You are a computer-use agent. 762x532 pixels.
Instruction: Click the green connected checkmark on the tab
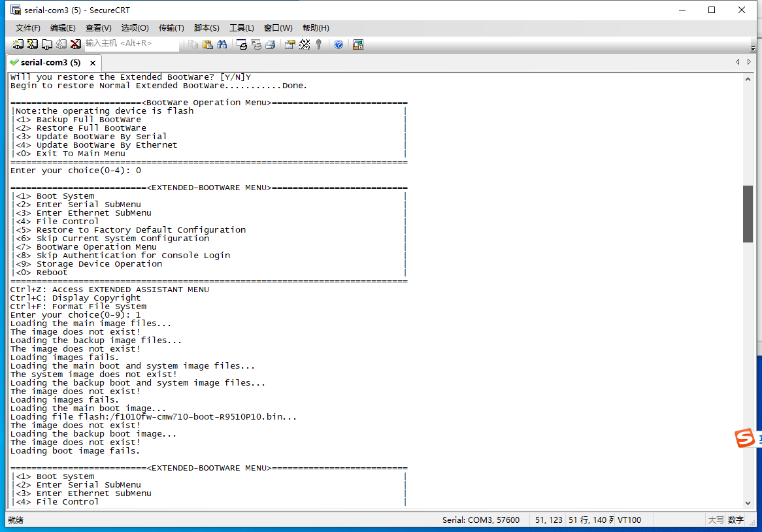pos(14,62)
